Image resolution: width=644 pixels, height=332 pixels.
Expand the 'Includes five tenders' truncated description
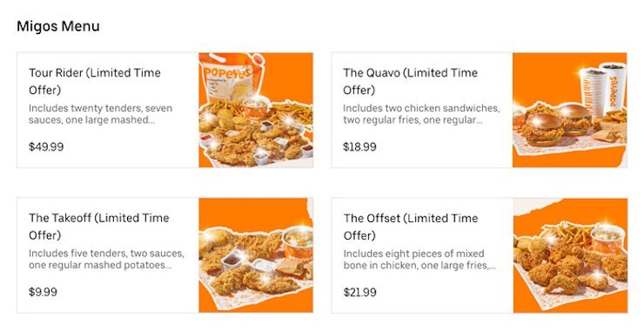click(x=106, y=259)
